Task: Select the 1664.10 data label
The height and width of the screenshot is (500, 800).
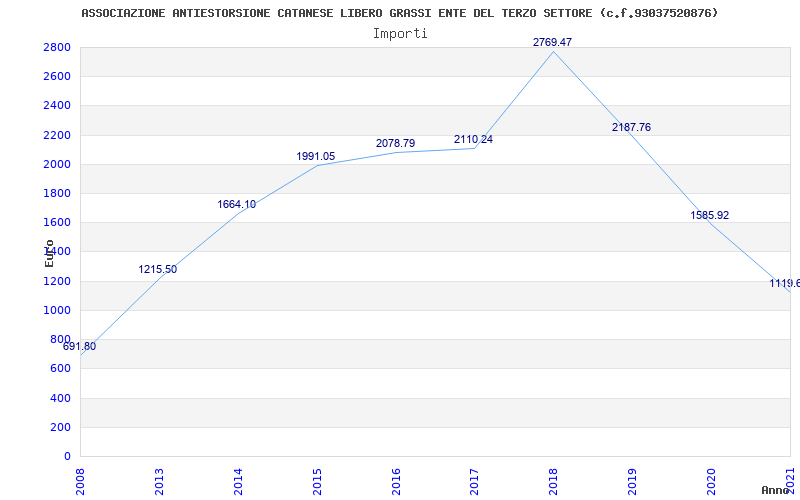Action: tap(237, 205)
